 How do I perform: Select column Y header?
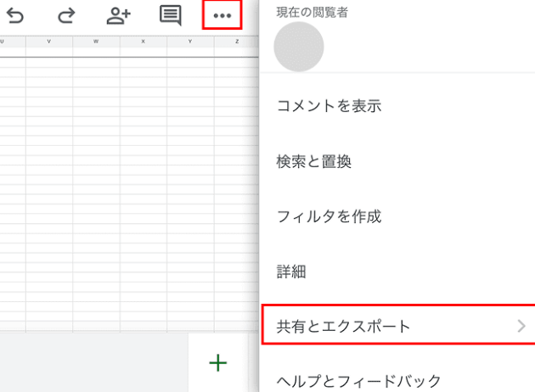(x=189, y=42)
